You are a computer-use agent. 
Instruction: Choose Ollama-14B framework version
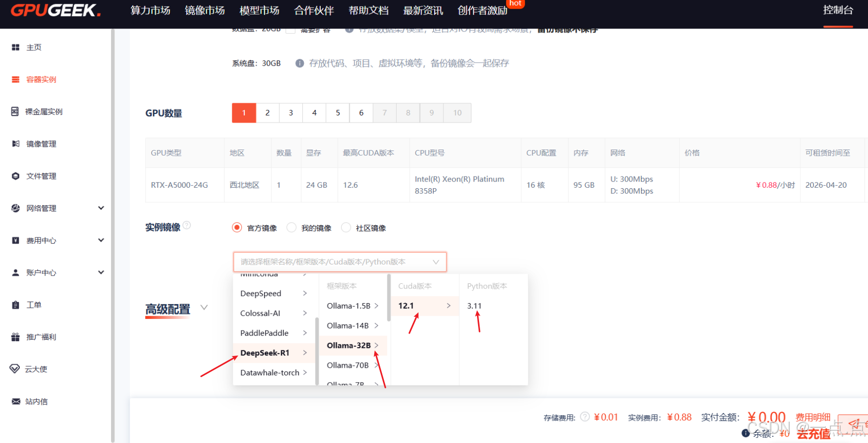(x=353, y=326)
